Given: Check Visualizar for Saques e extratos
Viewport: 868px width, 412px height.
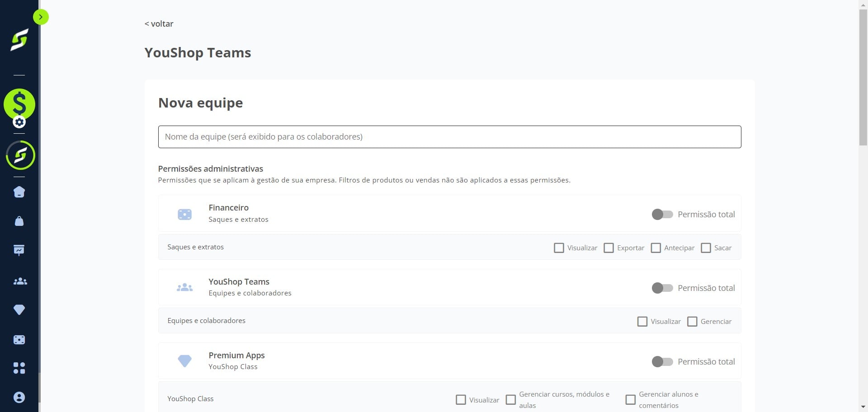Looking at the screenshot, I should tap(559, 248).
